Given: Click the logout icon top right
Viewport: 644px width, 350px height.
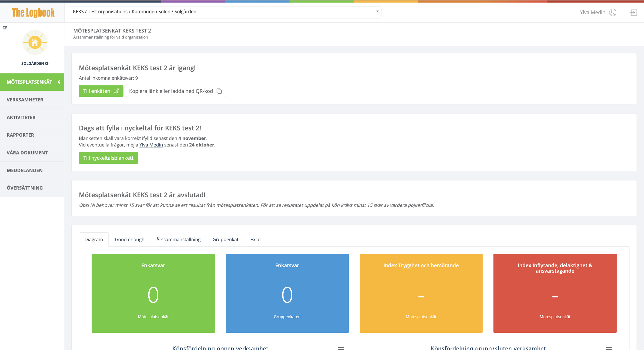Looking at the screenshot, I should (x=633, y=12).
